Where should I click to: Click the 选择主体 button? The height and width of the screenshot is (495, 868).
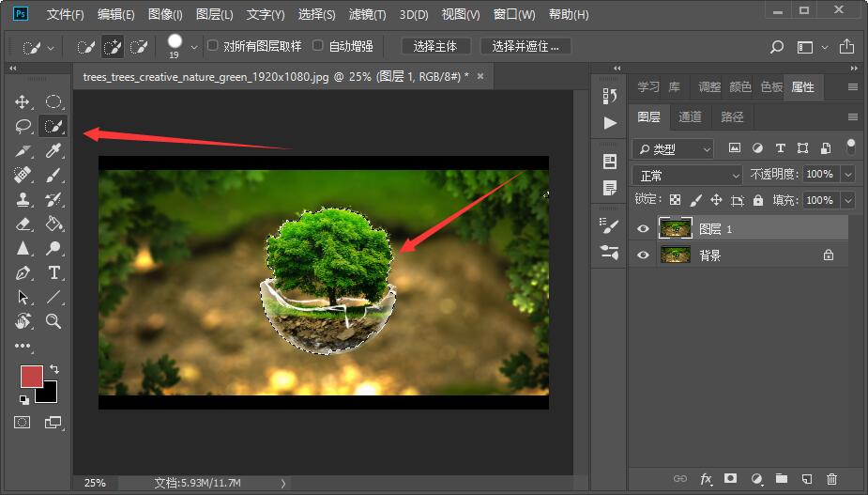435,47
